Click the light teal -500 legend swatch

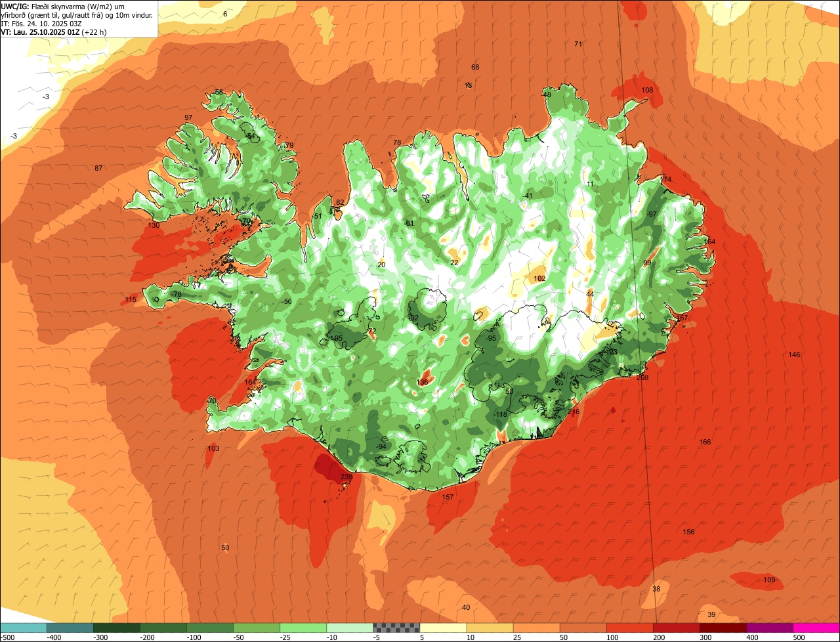[23, 628]
